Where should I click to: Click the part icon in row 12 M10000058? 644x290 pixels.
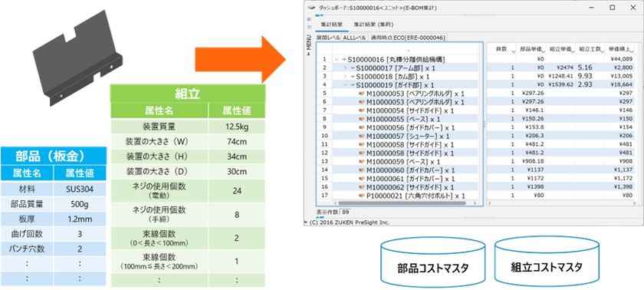point(362,153)
